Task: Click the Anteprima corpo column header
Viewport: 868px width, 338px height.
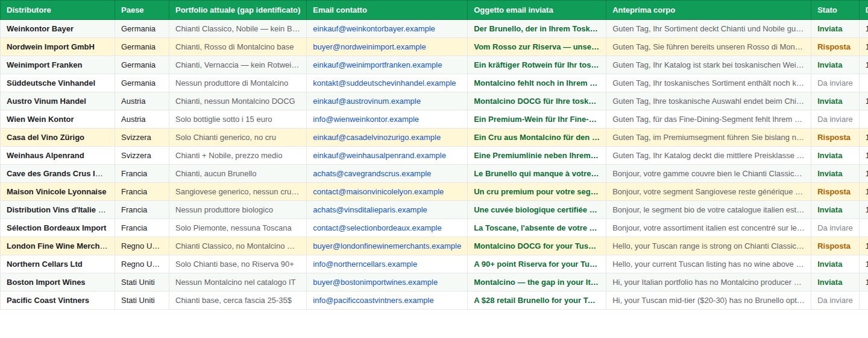Action: tap(708, 10)
